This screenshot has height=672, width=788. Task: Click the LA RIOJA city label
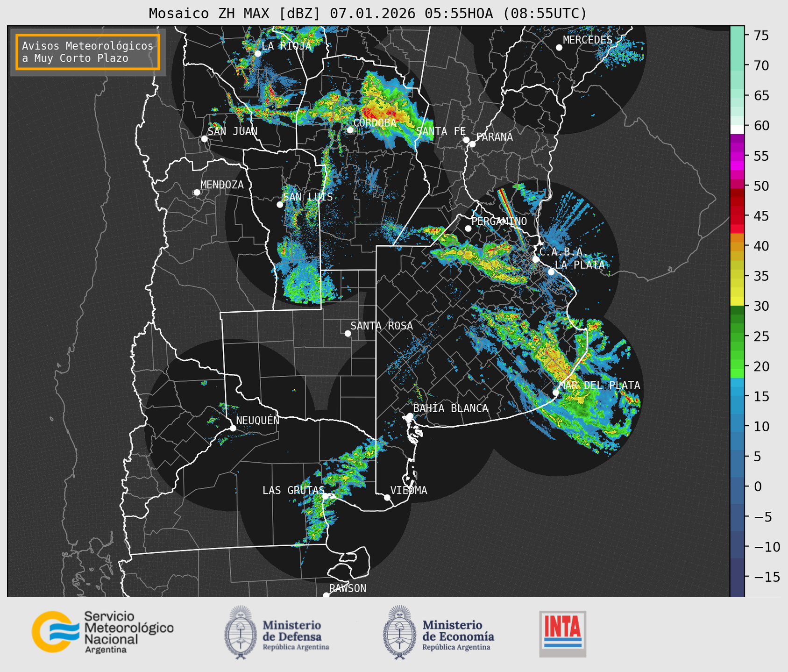[286, 46]
